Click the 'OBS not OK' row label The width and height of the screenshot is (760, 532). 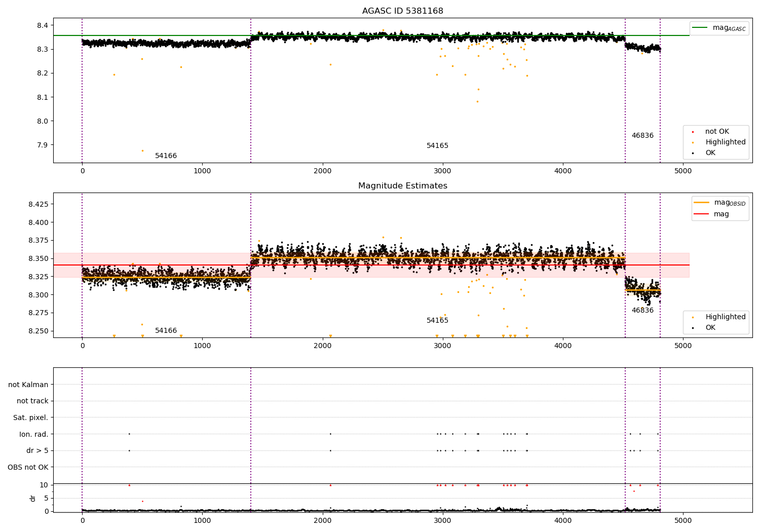pyautogui.click(x=28, y=467)
